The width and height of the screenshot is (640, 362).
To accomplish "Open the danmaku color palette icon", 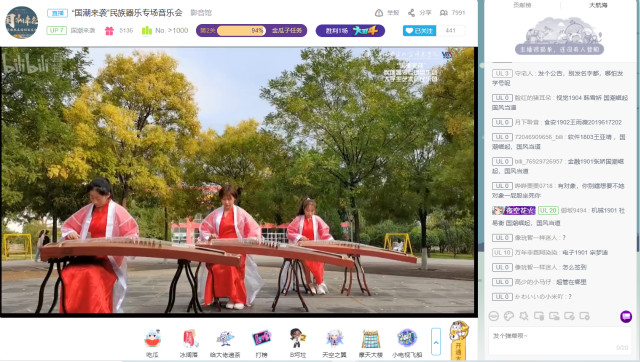I will (509, 316).
